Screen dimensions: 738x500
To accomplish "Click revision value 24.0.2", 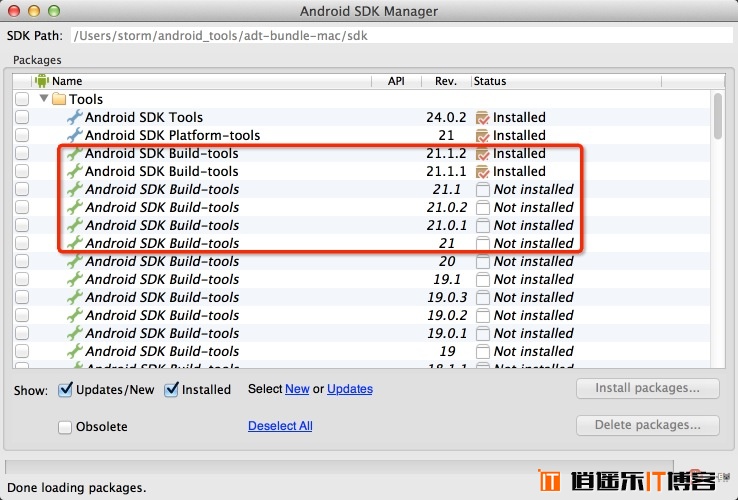I will (446, 117).
